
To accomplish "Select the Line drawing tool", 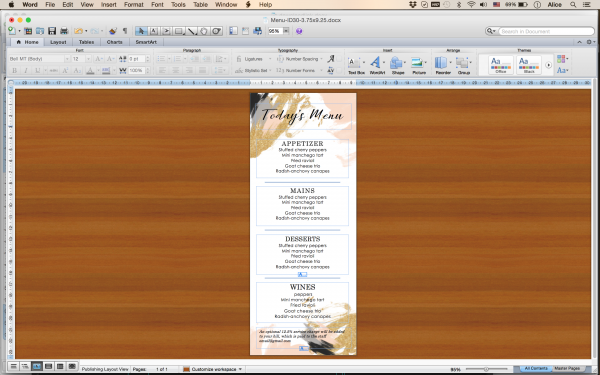I will coord(191,31).
